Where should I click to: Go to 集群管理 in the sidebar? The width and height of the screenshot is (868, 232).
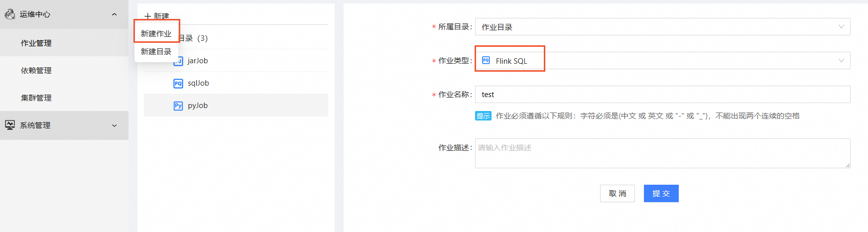(x=36, y=98)
